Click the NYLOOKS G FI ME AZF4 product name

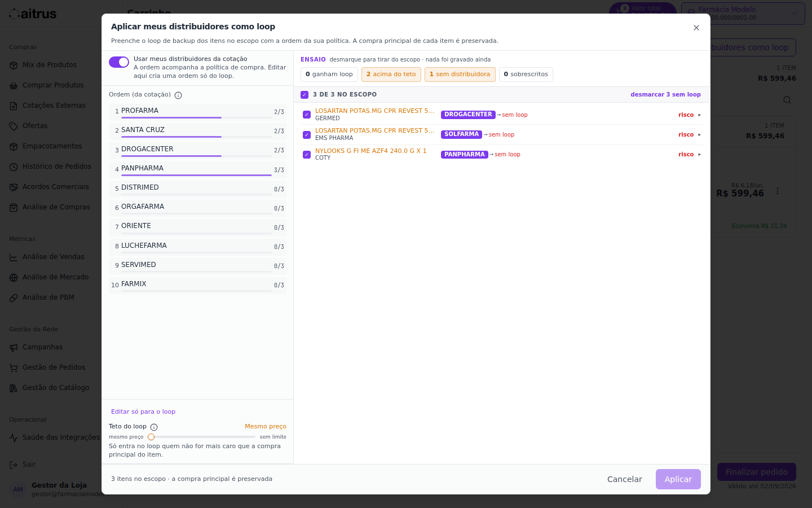(371, 151)
